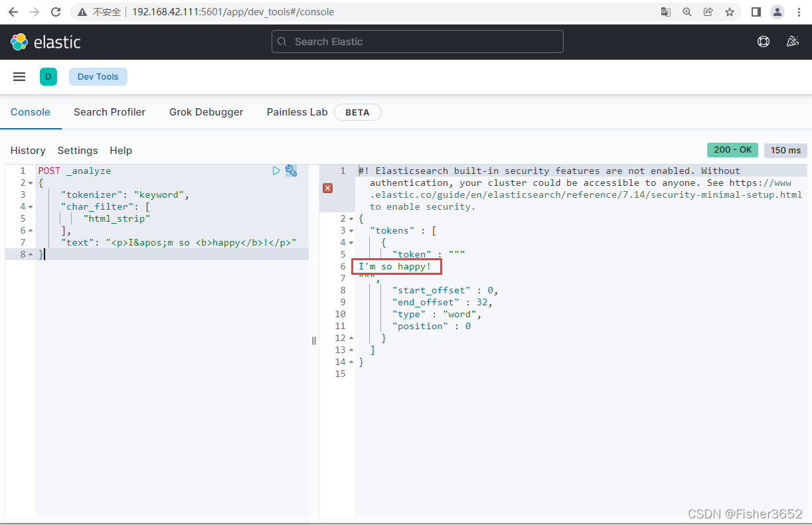This screenshot has width=812, height=525.
Task: Open the help lifebuoy icon in header
Action: pos(764,41)
